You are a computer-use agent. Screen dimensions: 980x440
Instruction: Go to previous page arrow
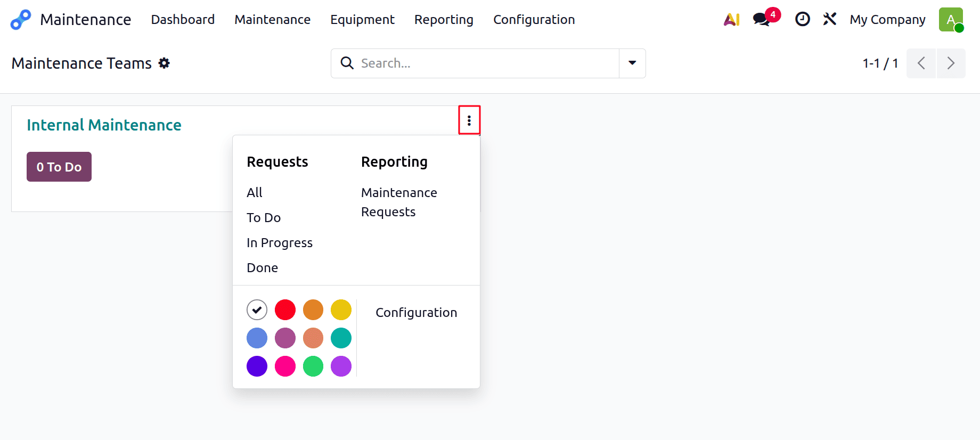921,63
